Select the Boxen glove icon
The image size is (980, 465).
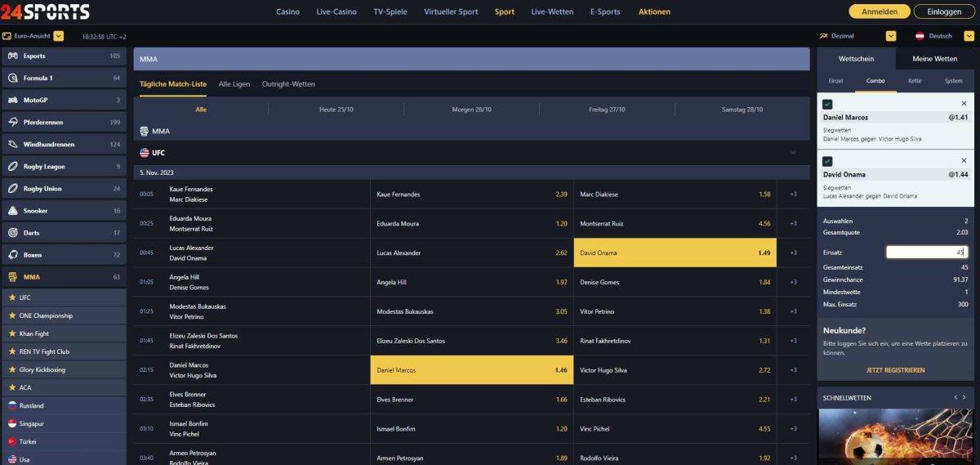(x=12, y=254)
